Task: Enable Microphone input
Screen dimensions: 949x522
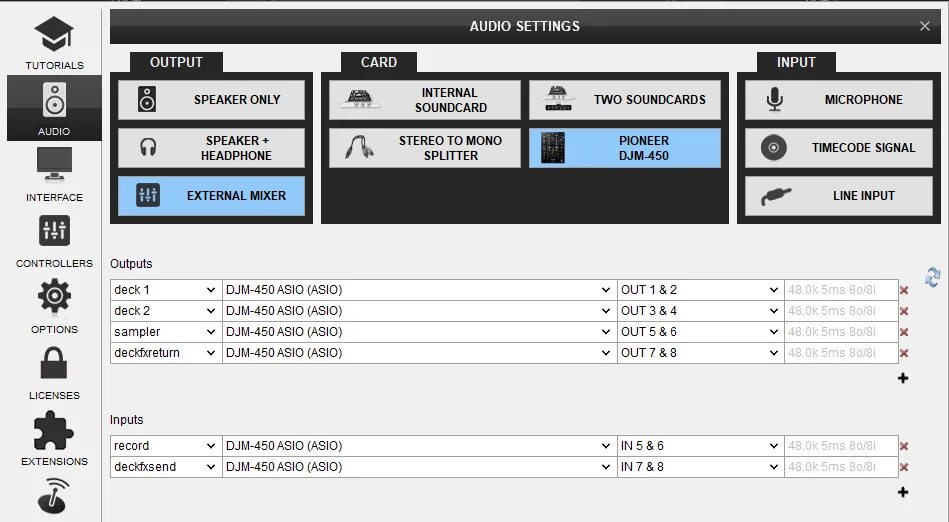Action: click(x=839, y=100)
